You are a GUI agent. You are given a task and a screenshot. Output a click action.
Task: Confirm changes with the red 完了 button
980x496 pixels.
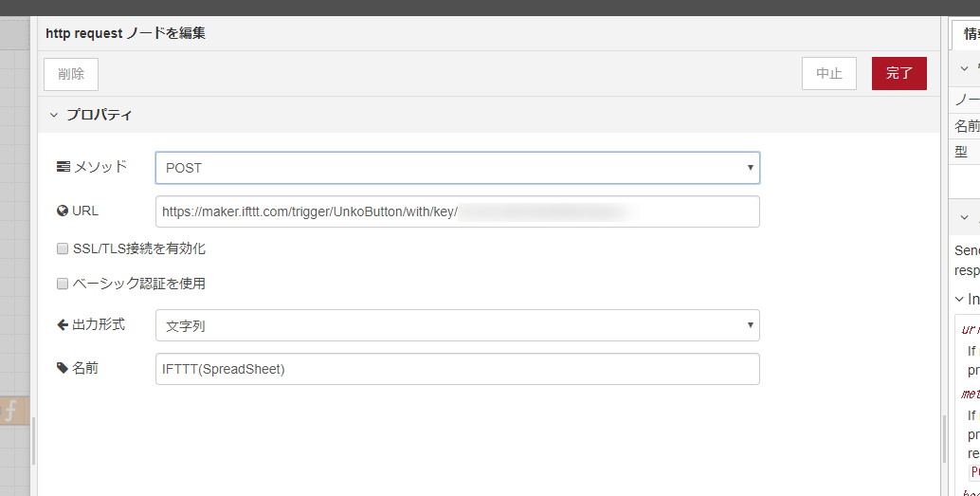(x=898, y=73)
